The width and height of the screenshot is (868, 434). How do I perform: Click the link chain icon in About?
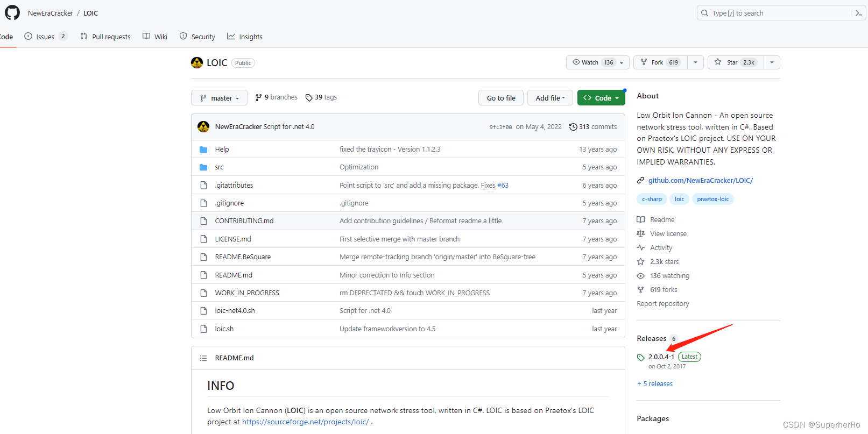pos(640,180)
